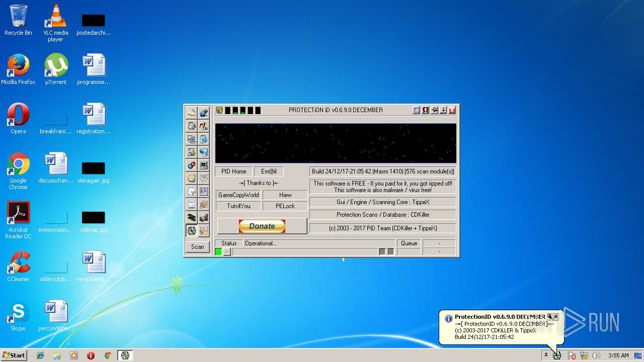Click the Em@il button
This screenshot has height=362, width=644.
(x=269, y=171)
